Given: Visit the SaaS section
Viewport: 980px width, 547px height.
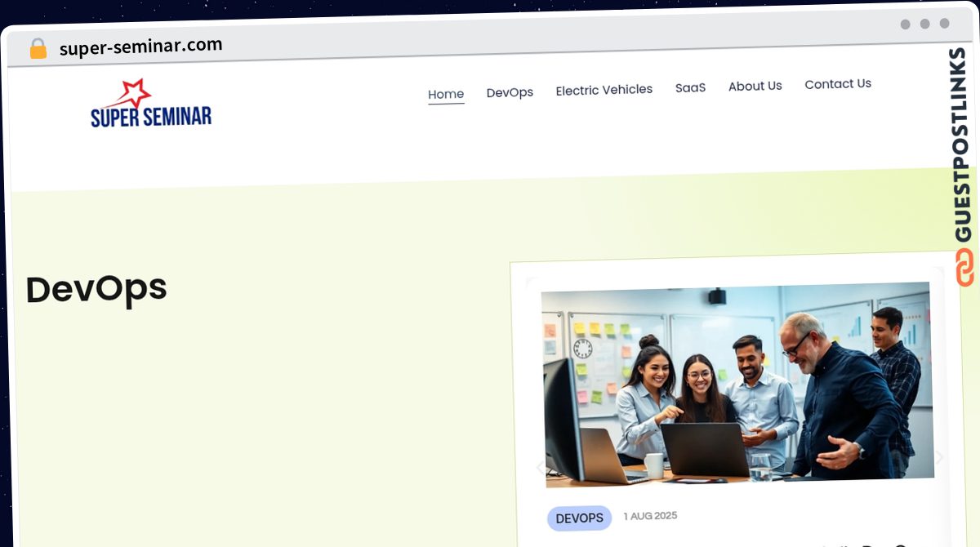Looking at the screenshot, I should (690, 87).
